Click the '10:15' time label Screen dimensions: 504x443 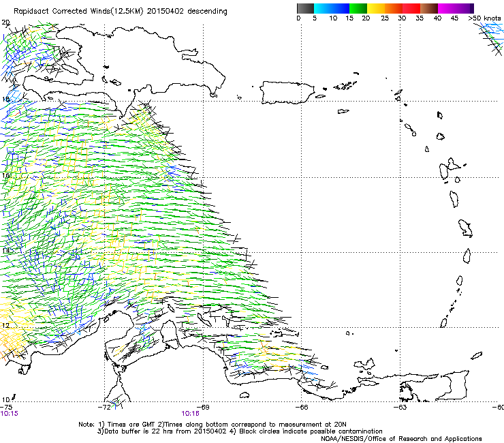pyautogui.click(x=9, y=414)
